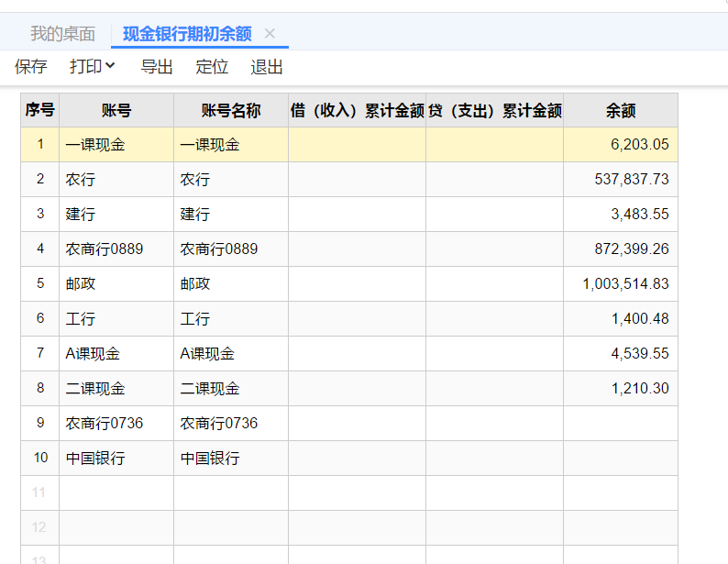Click the 余额 column header
Viewport: 728px width, 564px height.
tap(621, 110)
